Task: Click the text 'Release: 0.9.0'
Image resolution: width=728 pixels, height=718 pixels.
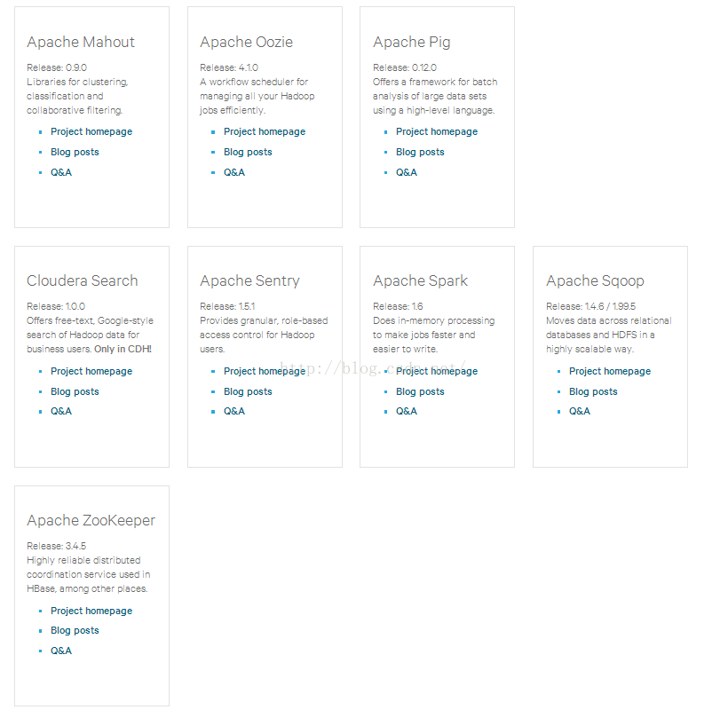Action: [x=57, y=67]
